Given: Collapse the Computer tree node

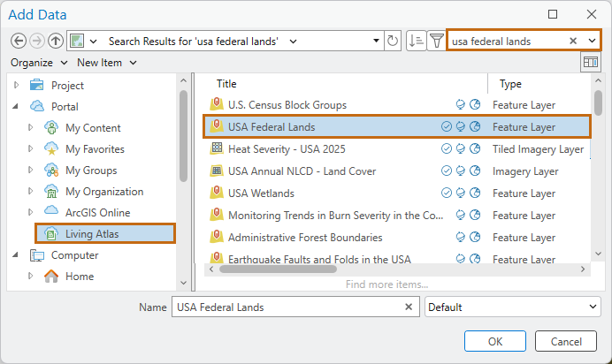Looking at the screenshot, I should pos(16,254).
